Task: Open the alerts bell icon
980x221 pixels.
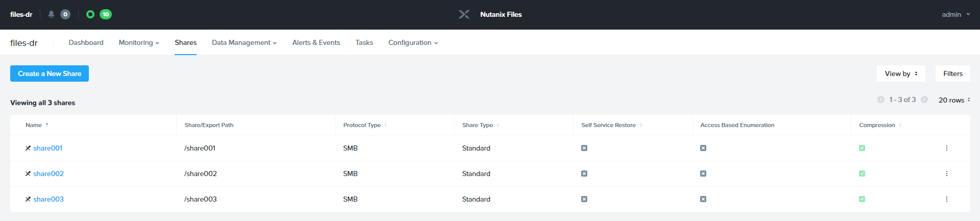Action: pyautogui.click(x=51, y=14)
